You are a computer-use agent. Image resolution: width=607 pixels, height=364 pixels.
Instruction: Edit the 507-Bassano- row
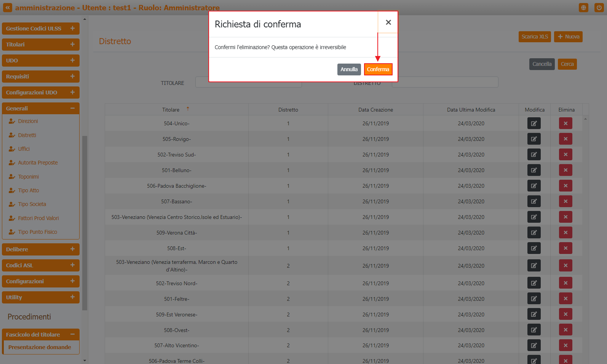[x=534, y=201]
